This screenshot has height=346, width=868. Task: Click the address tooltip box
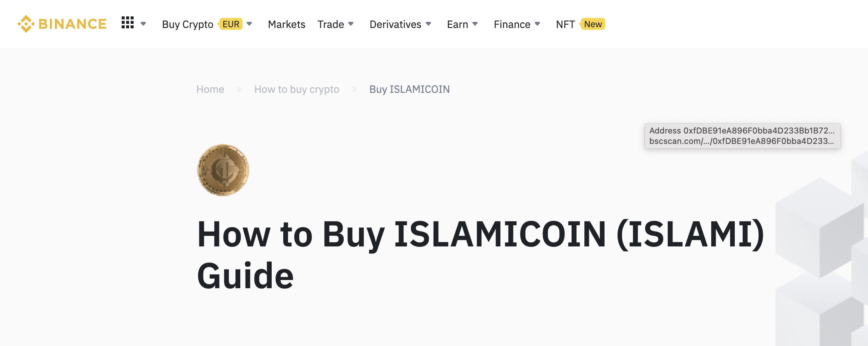[741, 136]
